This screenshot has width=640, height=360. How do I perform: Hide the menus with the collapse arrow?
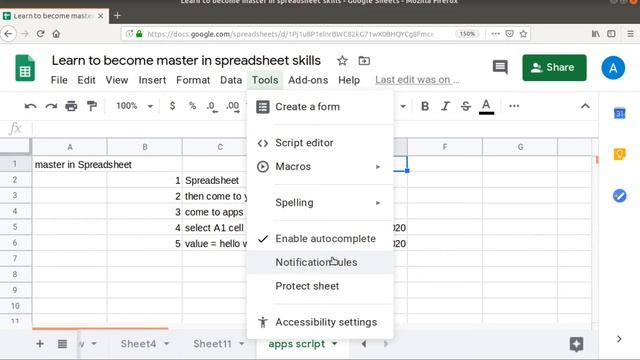click(x=585, y=106)
